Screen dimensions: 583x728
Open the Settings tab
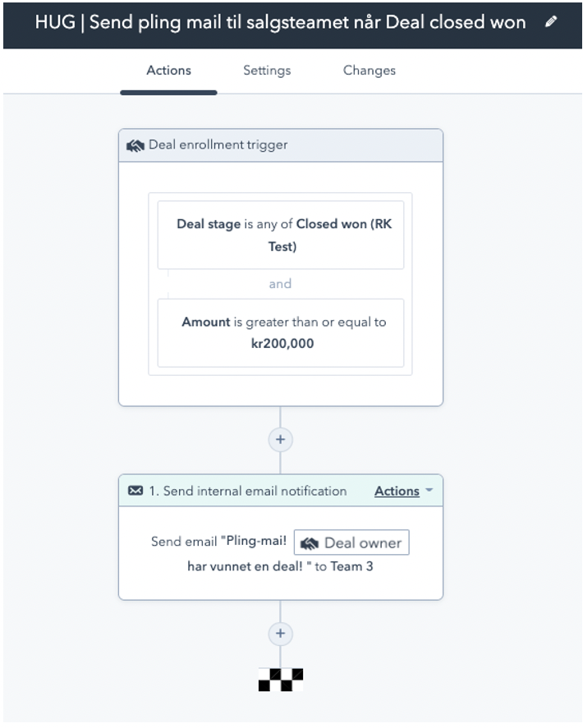pyautogui.click(x=267, y=71)
